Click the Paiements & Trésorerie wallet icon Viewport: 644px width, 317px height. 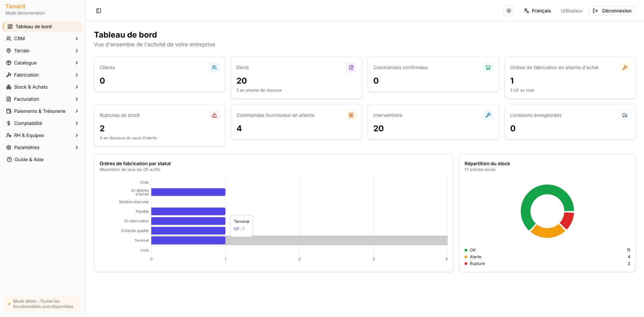pos(9,111)
